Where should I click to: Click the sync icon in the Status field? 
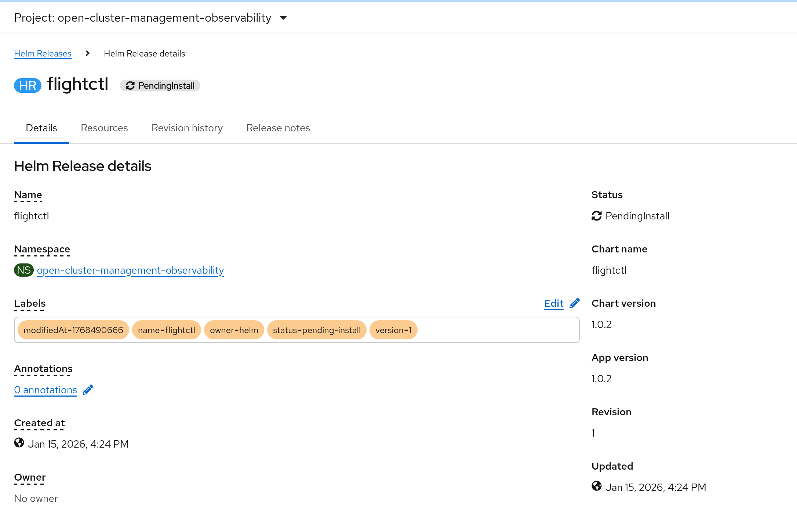tap(597, 216)
